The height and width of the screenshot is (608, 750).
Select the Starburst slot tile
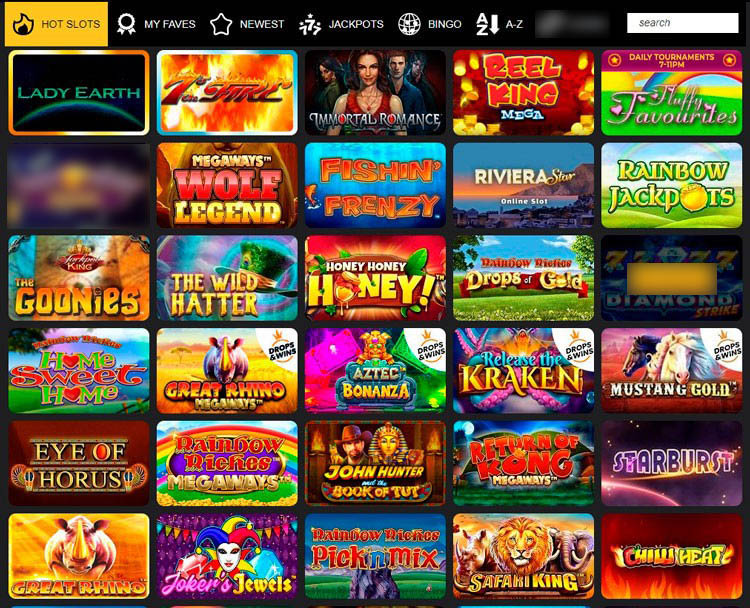point(672,463)
